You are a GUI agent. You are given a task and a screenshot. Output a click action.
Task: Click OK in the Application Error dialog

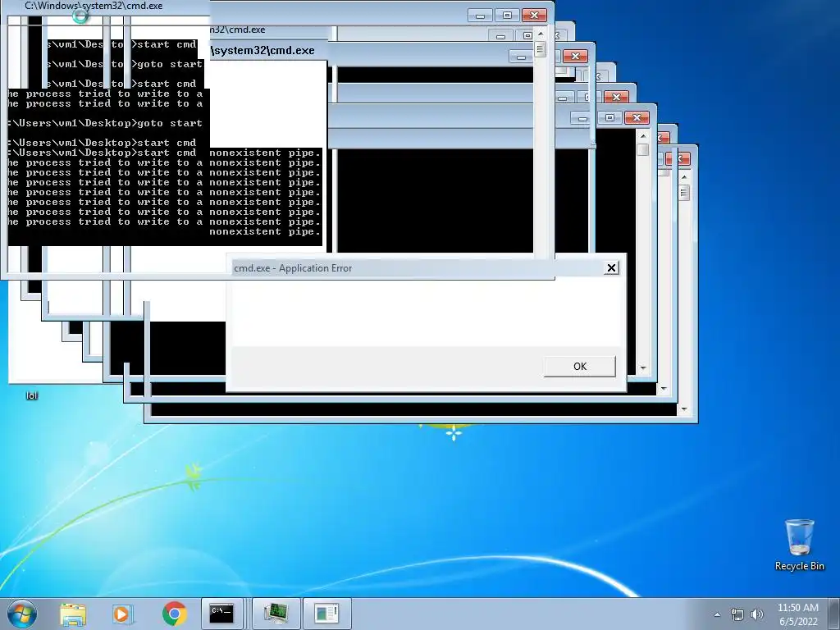click(x=580, y=367)
